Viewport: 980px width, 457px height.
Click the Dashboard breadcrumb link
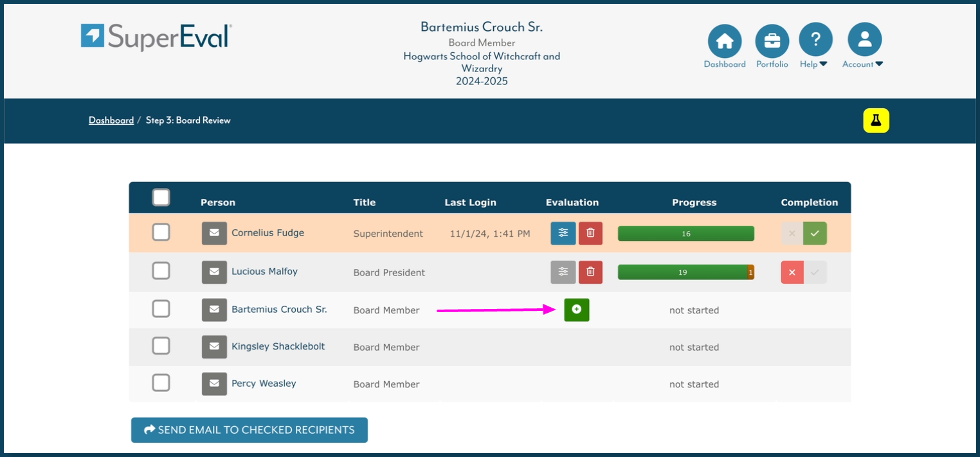coord(111,120)
